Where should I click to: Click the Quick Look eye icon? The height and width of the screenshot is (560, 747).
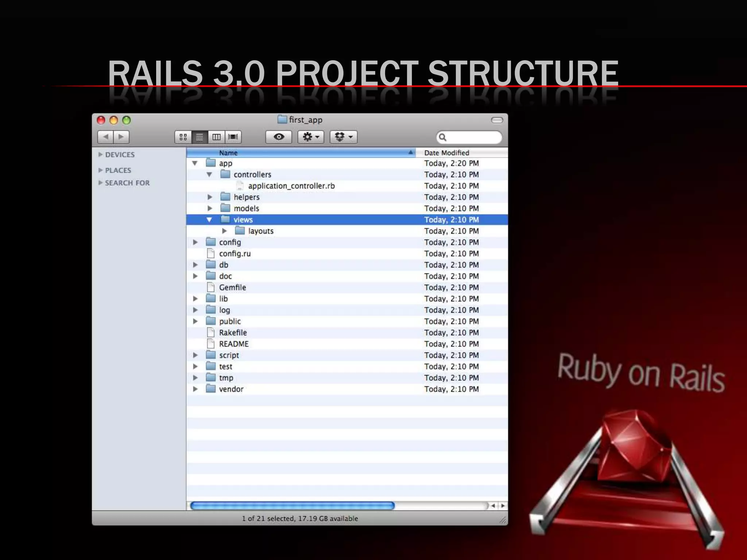(x=279, y=137)
